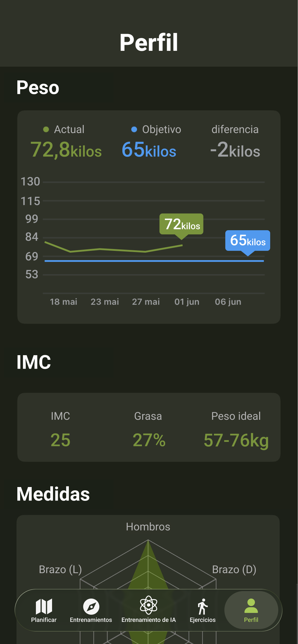Image resolution: width=298 pixels, height=644 pixels.
Task: Tap the Entrenamientos compass icon
Action: (x=91, y=607)
